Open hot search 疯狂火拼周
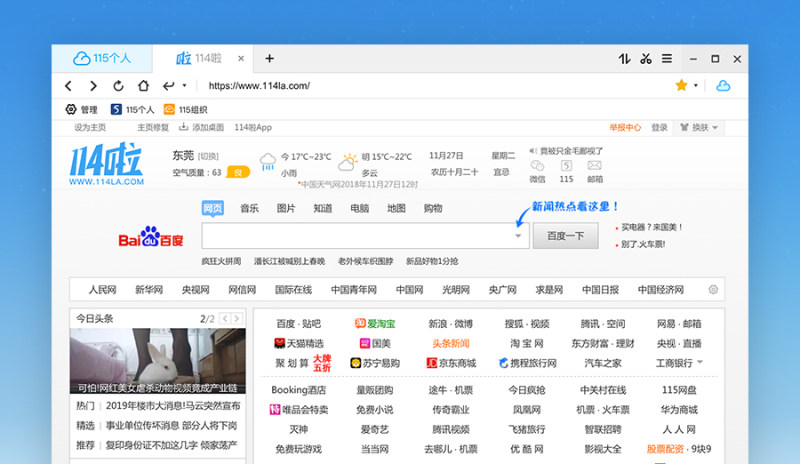This screenshot has width=800, height=464. click(x=221, y=261)
